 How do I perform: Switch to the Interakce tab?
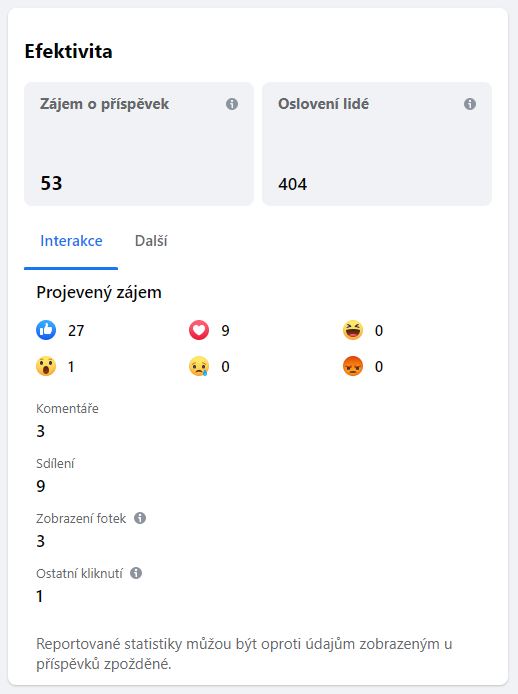(71, 241)
